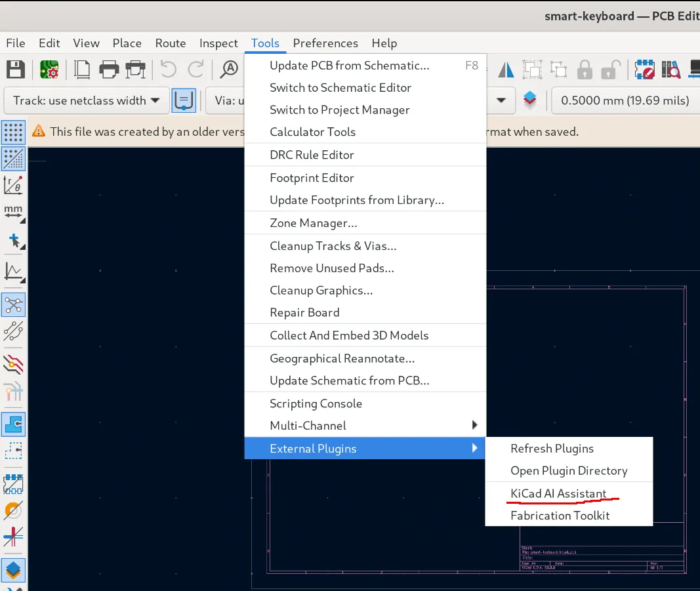
Task: Click the locked padlock icon
Action: point(585,70)
